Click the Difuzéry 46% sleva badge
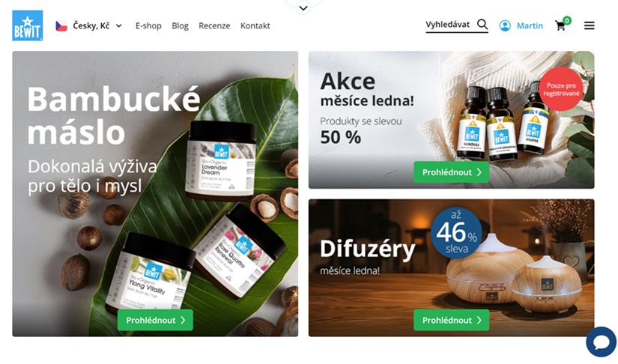Image resolution: width=618 pixels, height=364 pixels. click(x=456, y=232)
